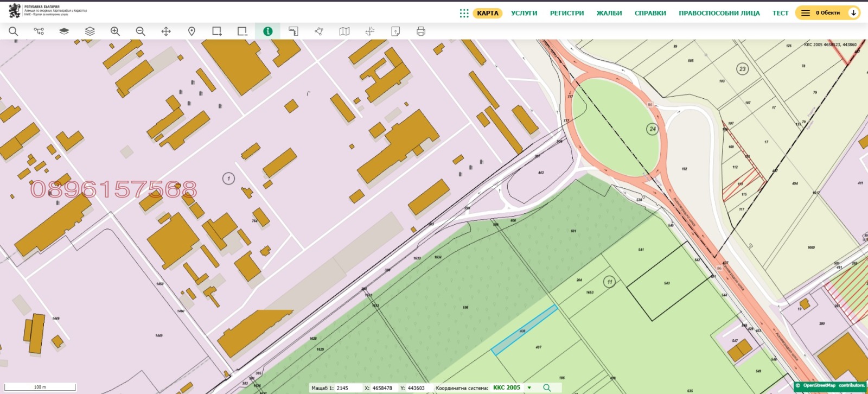868x394 pixels.
Task: Click parcel label 543 on the map
Action: point(667,283)
